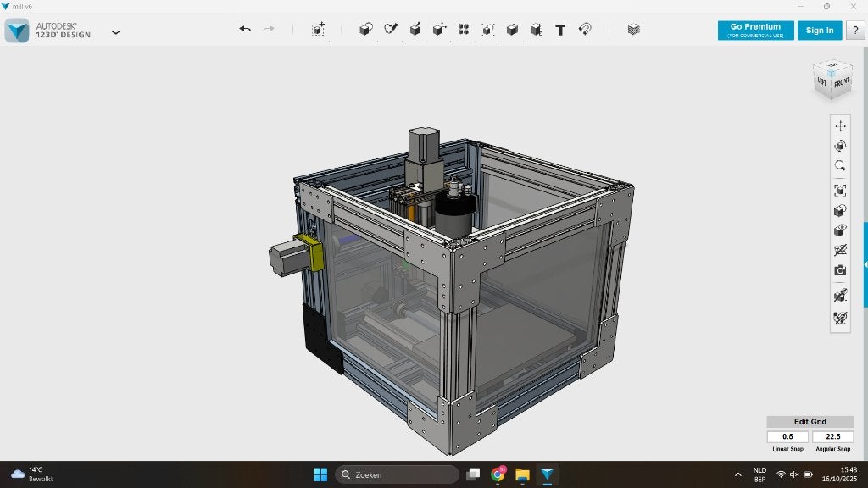Open the display style cube icon
The width and height of the screenshot is (868, 488).
tap(840, 210)
